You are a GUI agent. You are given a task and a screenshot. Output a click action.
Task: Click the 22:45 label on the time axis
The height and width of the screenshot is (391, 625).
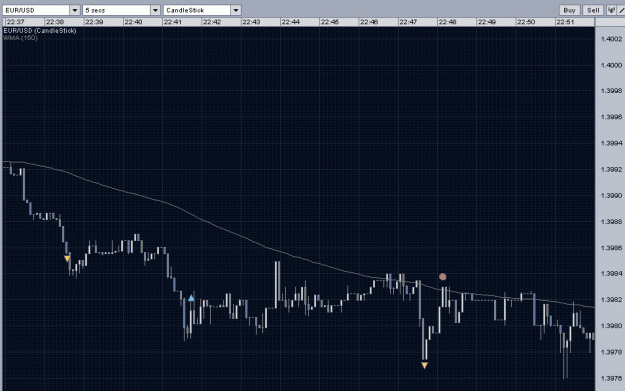click(330, 22)
